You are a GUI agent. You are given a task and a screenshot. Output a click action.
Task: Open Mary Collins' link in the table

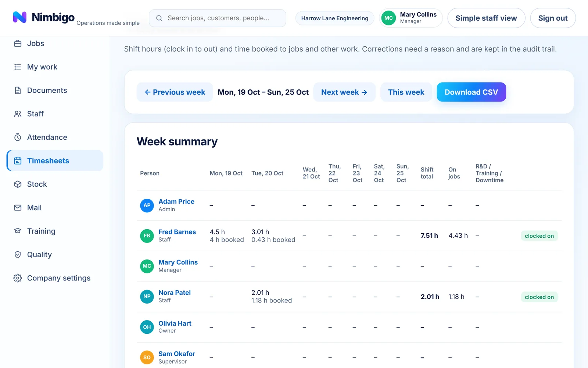(x=178, y=262)
